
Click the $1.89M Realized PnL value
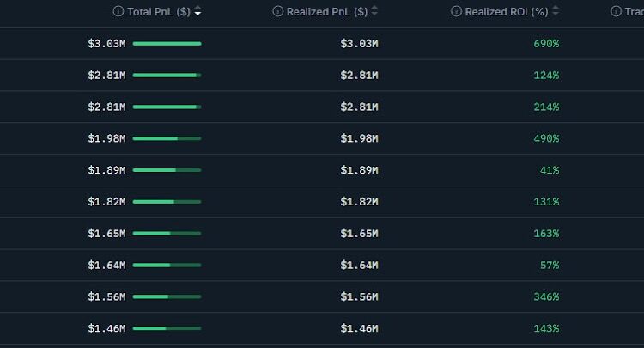tap(359, 170)
